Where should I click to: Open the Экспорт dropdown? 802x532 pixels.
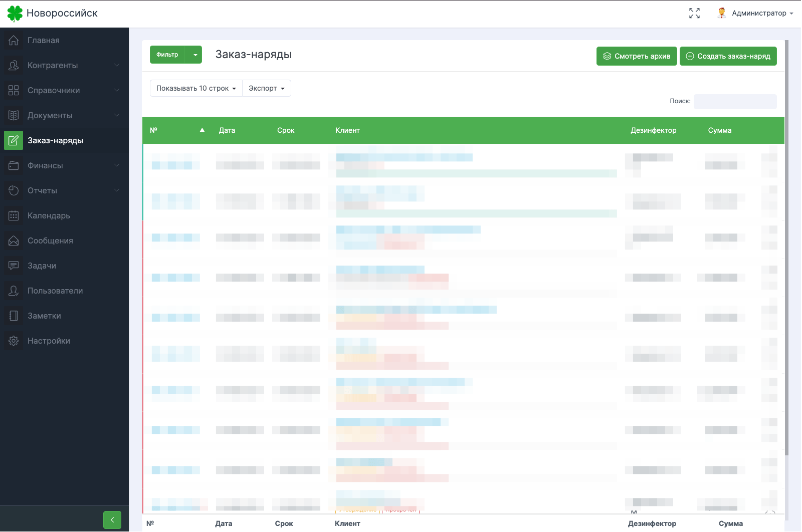[267, 88]
